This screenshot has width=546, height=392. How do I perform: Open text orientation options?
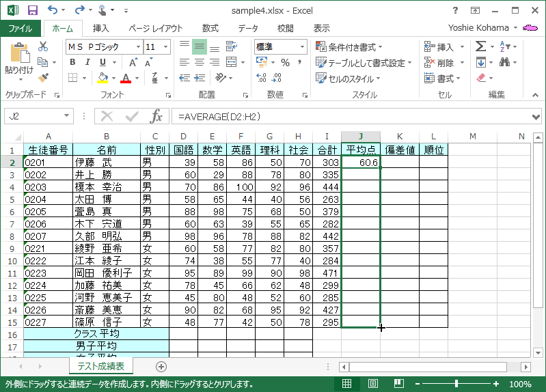[x=221, y=78]
